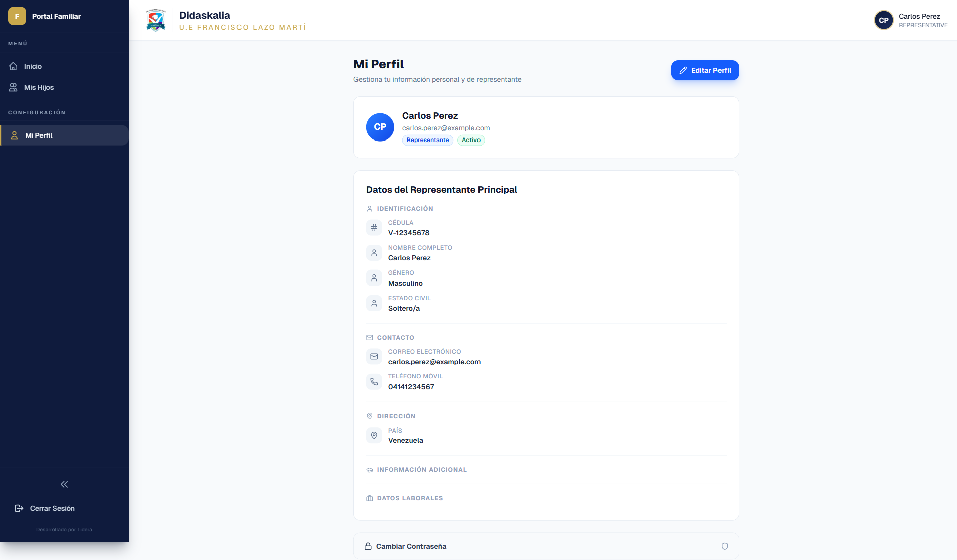Screen dimensions: 957x560
Task: Go to Inicio in the sidebar menu
Action: point(64,66)
